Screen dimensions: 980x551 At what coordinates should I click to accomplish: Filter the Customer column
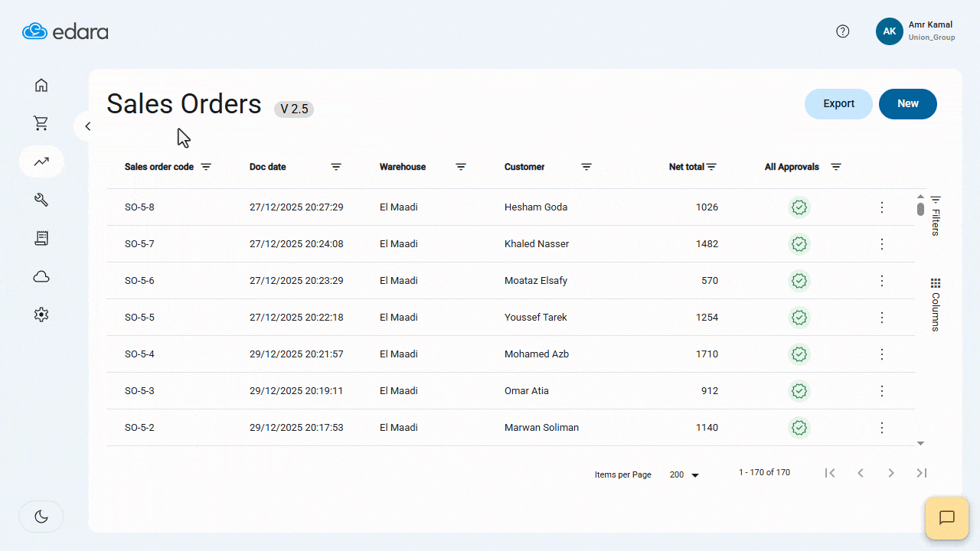click(586, 167)
